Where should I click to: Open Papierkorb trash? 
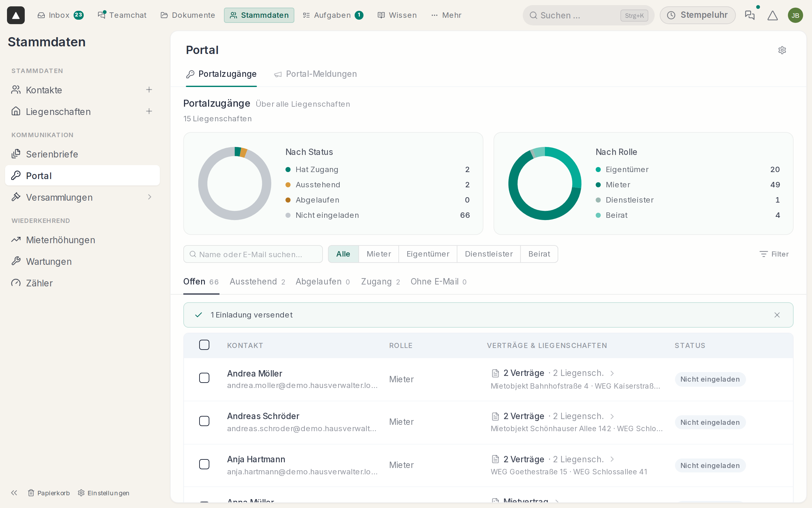(x=49, y=492)
